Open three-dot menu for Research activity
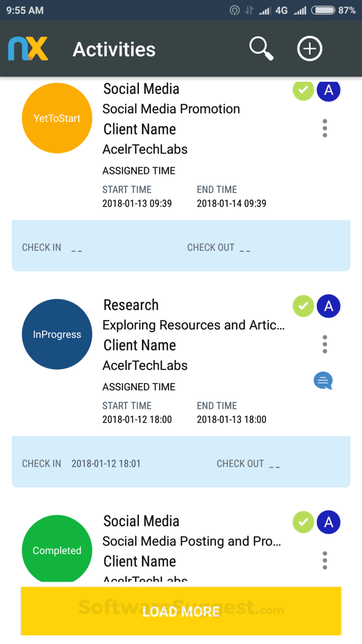The image size is (362, 644). tap(325, 344)
